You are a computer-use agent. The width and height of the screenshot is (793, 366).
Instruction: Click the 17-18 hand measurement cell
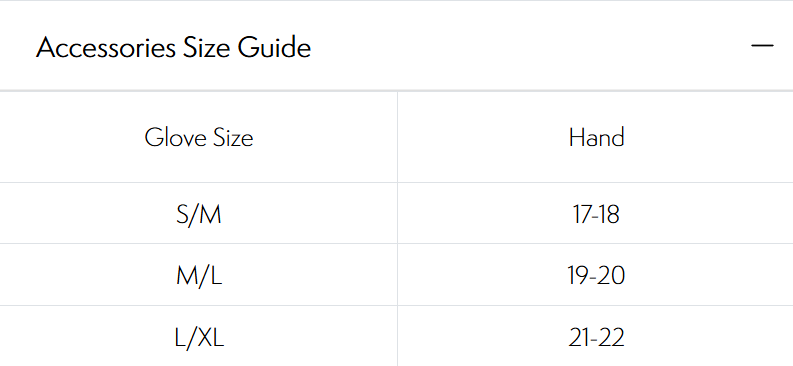pyautogui.click(x=596, y=214)
